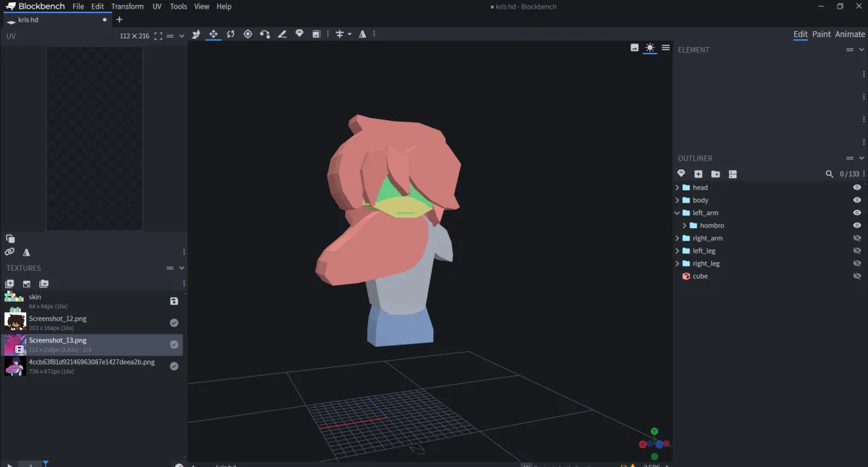Hide the hombro group
Image resolution: width=868 pixels, height=467 pixels.
tap(857, 225)
